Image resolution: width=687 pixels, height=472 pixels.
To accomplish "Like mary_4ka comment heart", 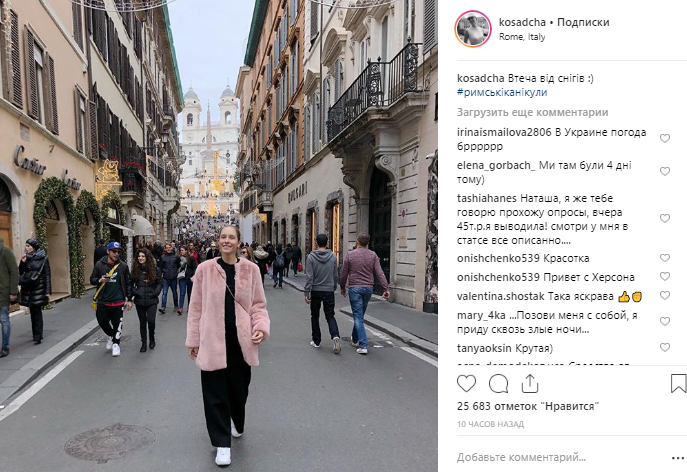I will 665,321.
